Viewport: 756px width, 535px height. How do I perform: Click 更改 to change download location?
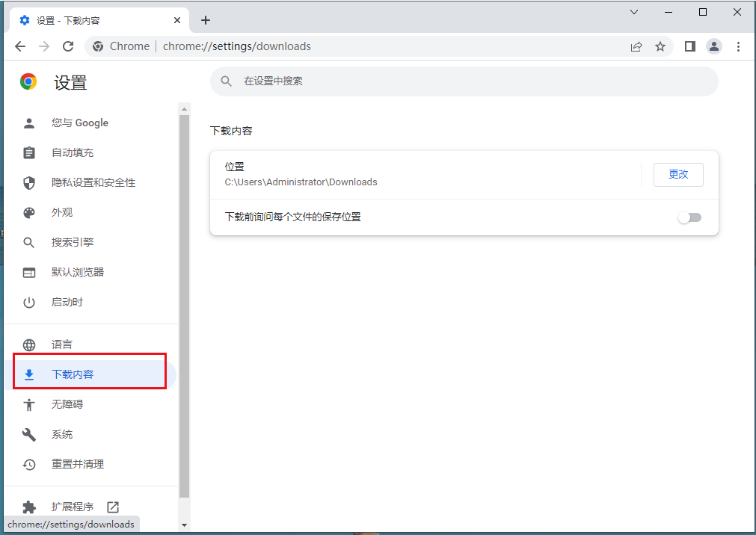pos(678,175)
